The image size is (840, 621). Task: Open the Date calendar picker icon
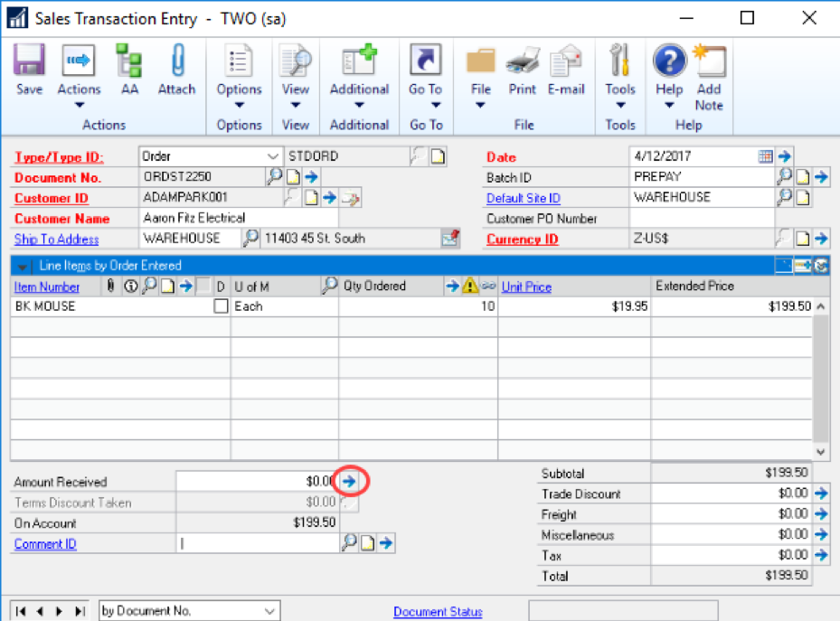(x=766, y=156)
